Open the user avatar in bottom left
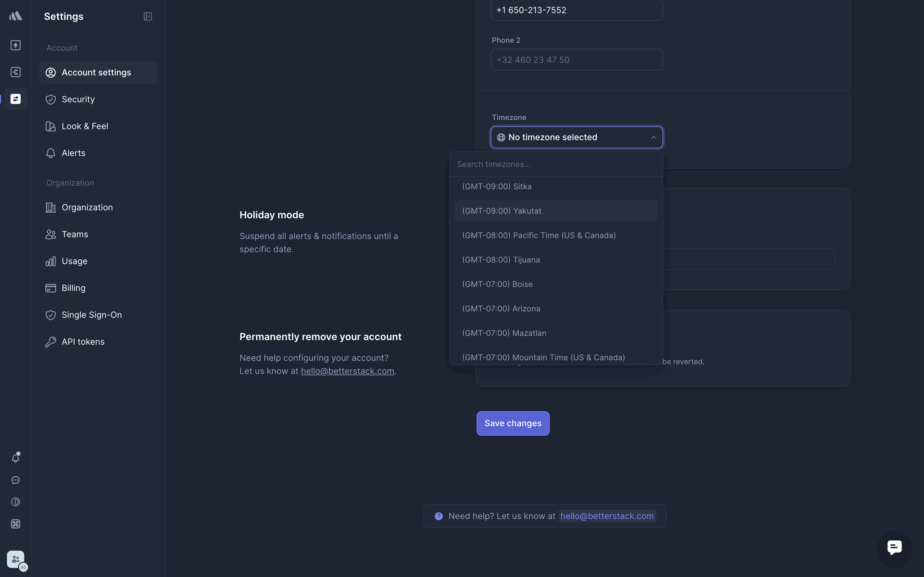 16,559
